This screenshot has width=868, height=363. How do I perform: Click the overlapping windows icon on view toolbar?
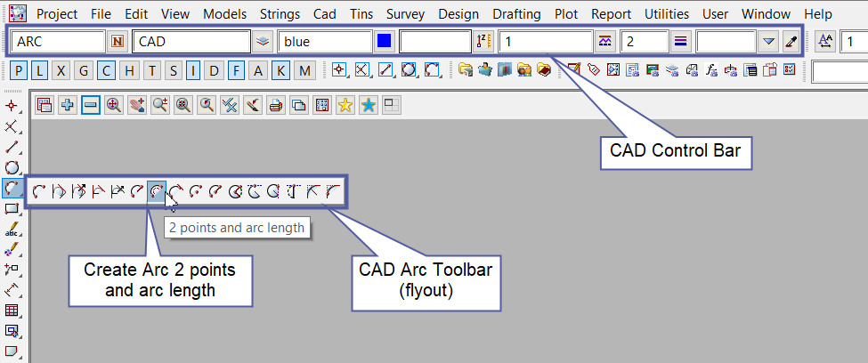point(299,105)
